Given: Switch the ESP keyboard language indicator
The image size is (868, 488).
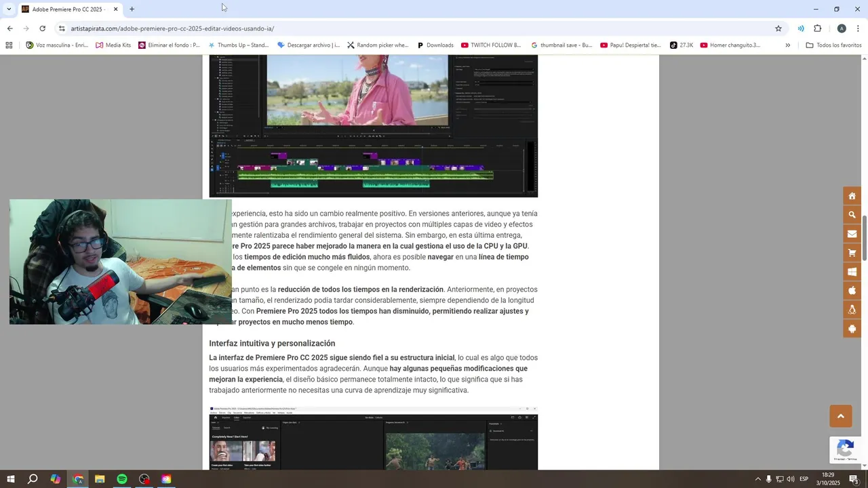Looking at the screenshot, I should (x=804, y=479).
